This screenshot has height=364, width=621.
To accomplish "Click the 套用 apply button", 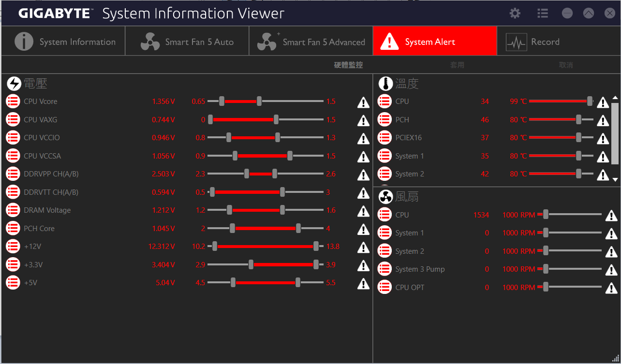I will click(x=458, y=65).
